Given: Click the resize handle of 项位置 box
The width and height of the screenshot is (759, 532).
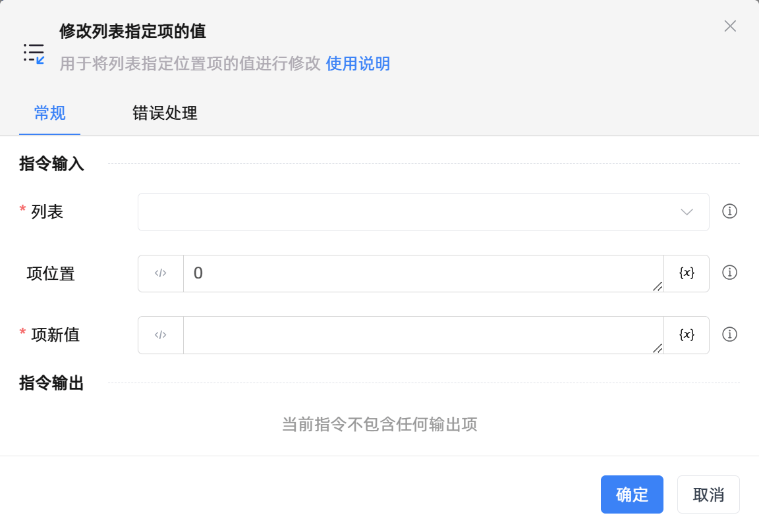Looking at the screenshot, I should [x=658, y=286].
